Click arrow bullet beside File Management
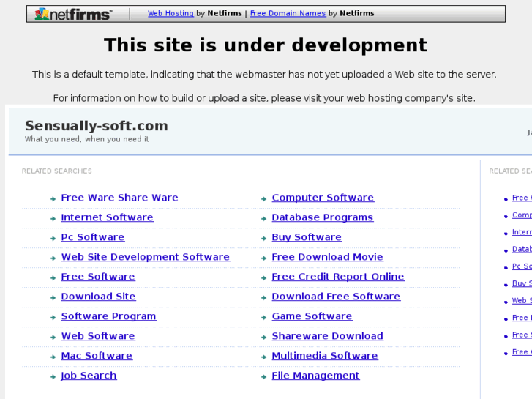Screen dimensions: 532x399 [x=263, y=376]
